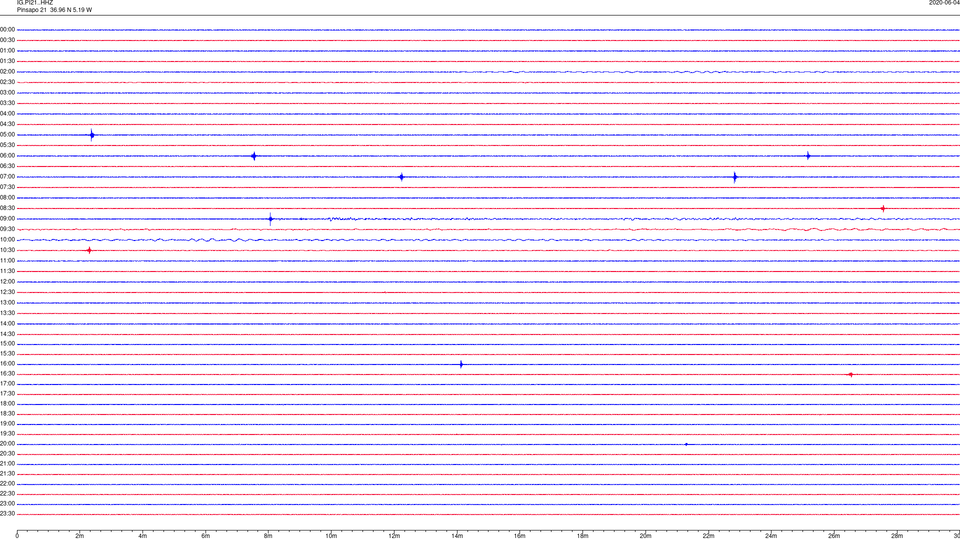Click the event spike on the 09:00 trace

[271, 219]
